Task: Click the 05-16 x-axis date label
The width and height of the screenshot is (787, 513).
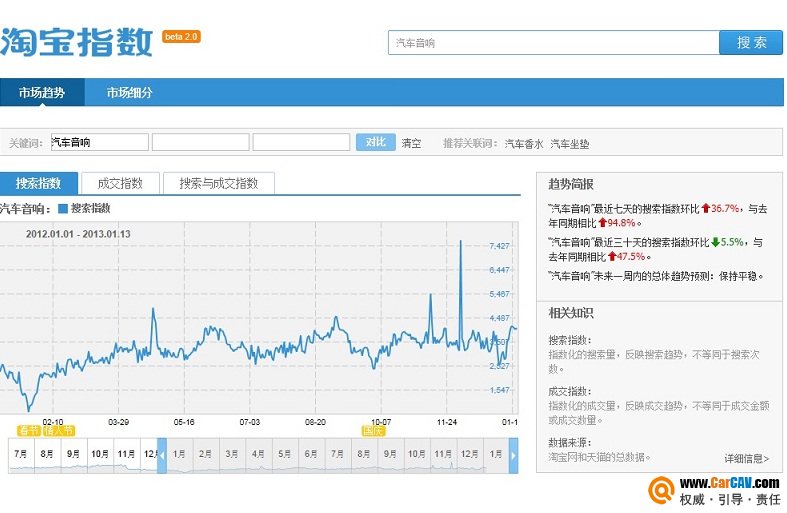Action: pyautogui.click(x=184, y=422)
